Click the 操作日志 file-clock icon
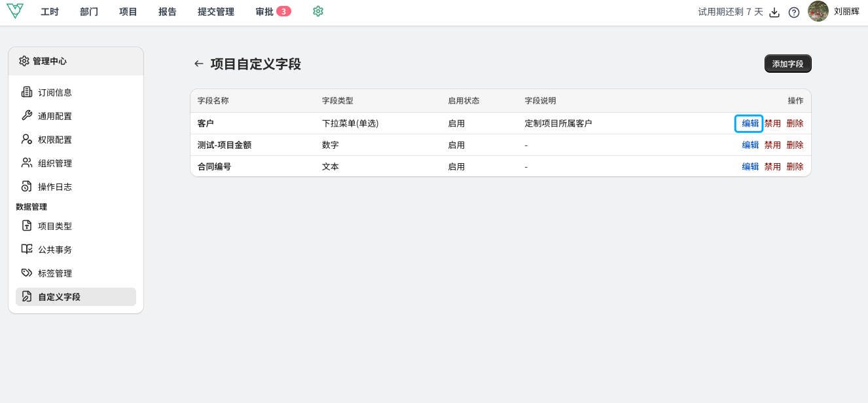 click(x=27, y=186)
